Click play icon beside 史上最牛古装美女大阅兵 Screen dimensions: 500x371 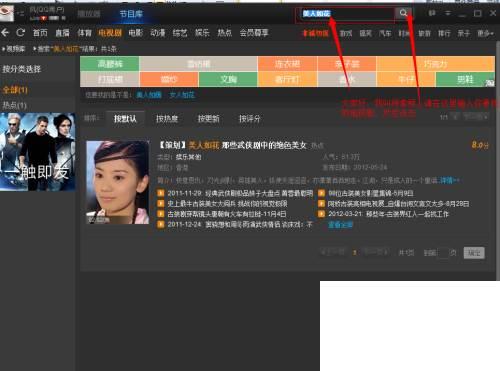(x=161, y=204)
